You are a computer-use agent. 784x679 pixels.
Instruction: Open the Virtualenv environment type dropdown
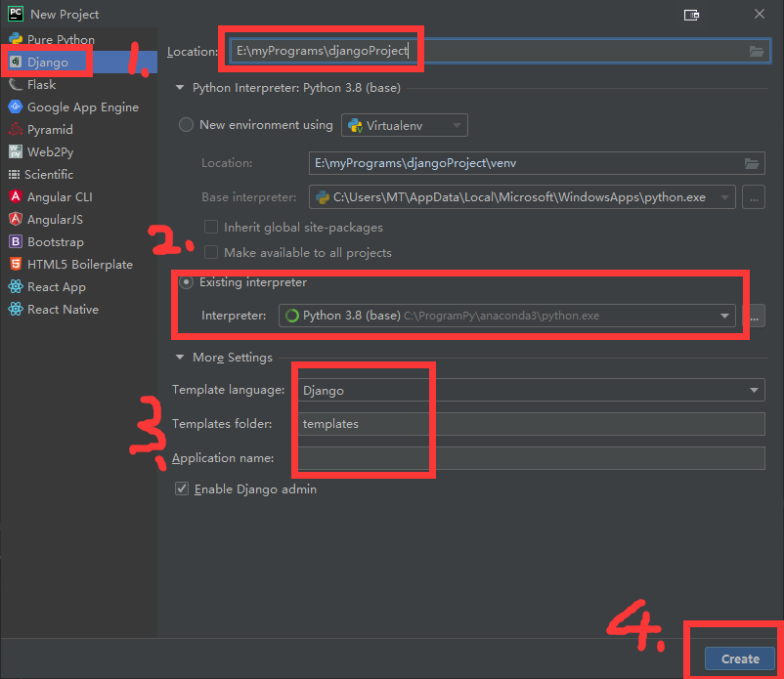[457, 125]
